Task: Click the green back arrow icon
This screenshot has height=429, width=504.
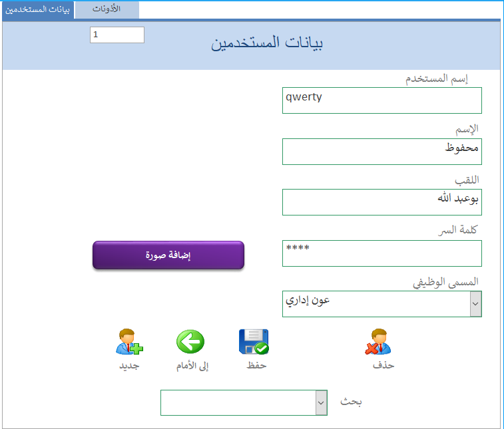Action: (x=190, y=342)
